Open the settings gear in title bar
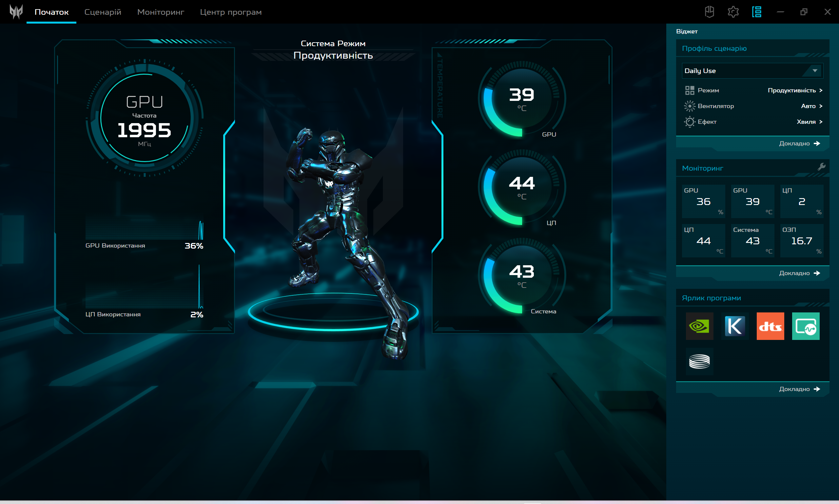 pos(733,12)
